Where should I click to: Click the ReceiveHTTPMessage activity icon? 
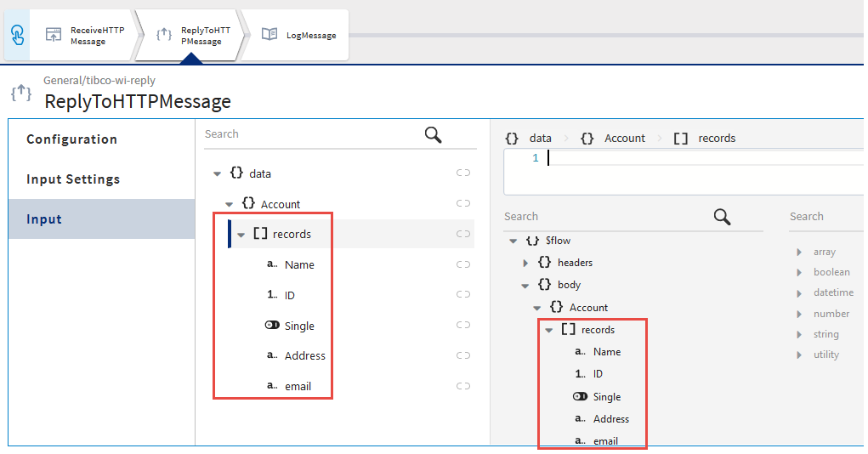pyautogui.click(x=54, y=35)
